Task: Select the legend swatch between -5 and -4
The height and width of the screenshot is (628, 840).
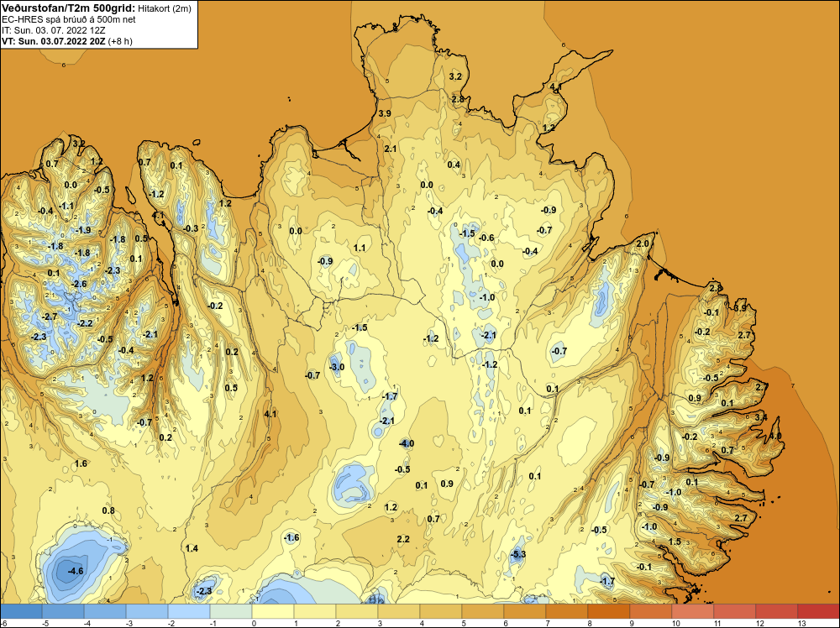Action: [x=63, y=611]
